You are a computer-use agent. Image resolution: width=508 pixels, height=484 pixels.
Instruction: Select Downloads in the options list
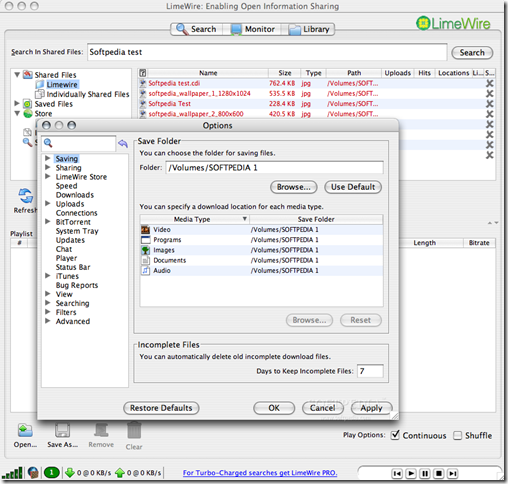[x=75, y=195]
